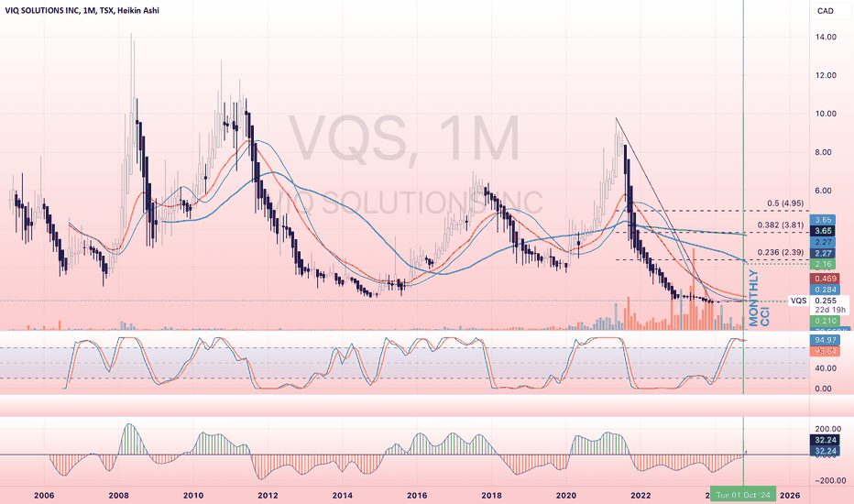Click the blue 94.97 stochastic value tag
This screenshot has height=504, width=854.
pyautogui.click(x=825, y=340)
